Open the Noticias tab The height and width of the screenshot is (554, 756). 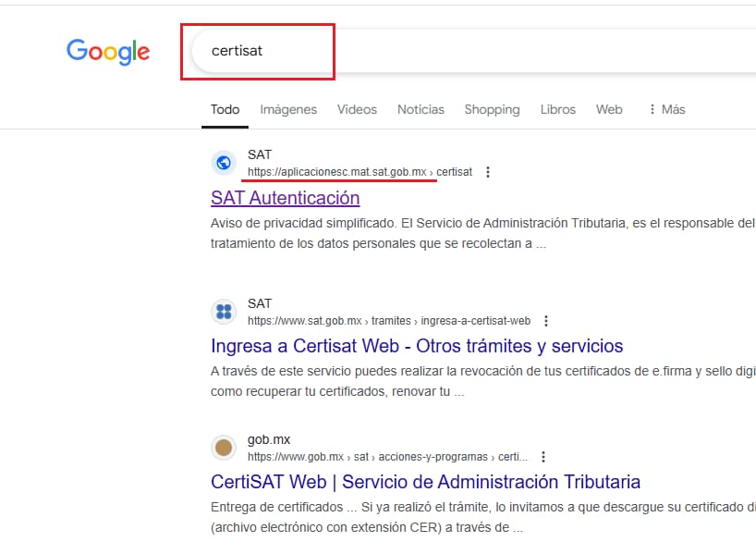[x=421, y=109]
